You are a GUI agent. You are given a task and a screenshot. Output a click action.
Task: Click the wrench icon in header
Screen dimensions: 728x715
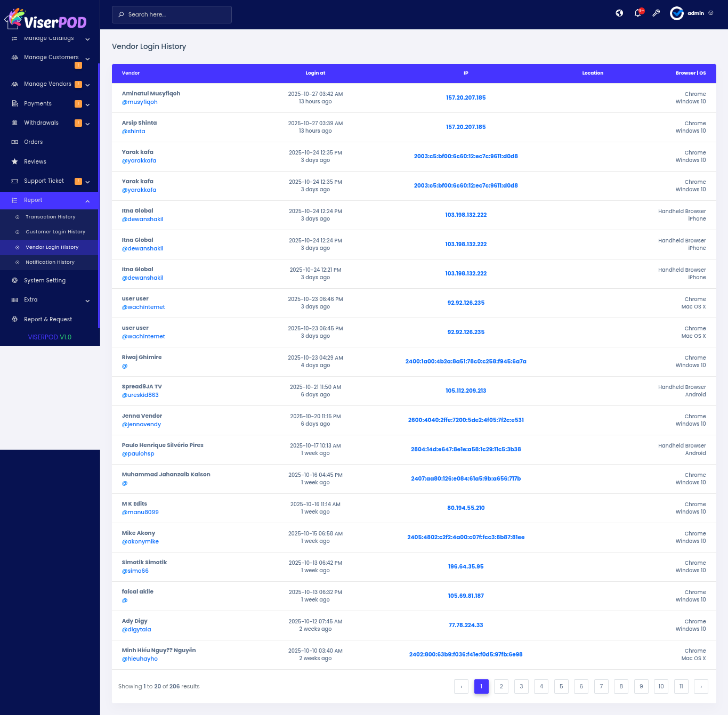click(656, 13)
